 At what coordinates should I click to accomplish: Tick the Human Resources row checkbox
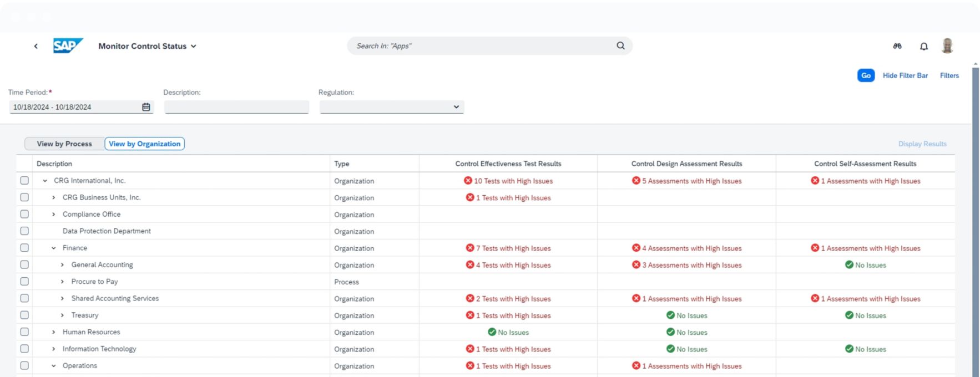tap(24, 332)
